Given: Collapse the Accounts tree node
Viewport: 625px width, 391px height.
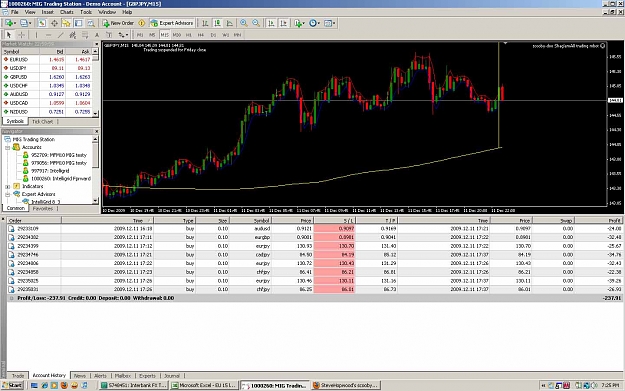Looking at the screenshot, I should (8, 147).
